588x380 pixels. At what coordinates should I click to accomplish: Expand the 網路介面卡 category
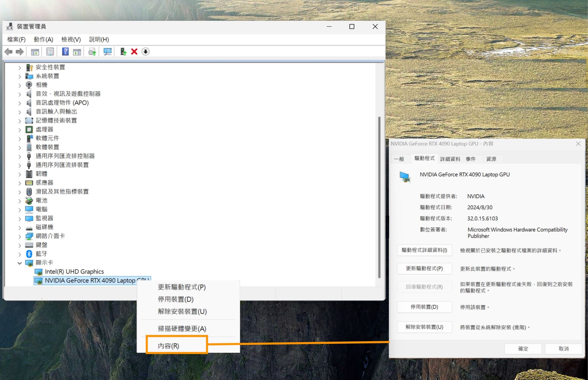click(x=20, y=236)
